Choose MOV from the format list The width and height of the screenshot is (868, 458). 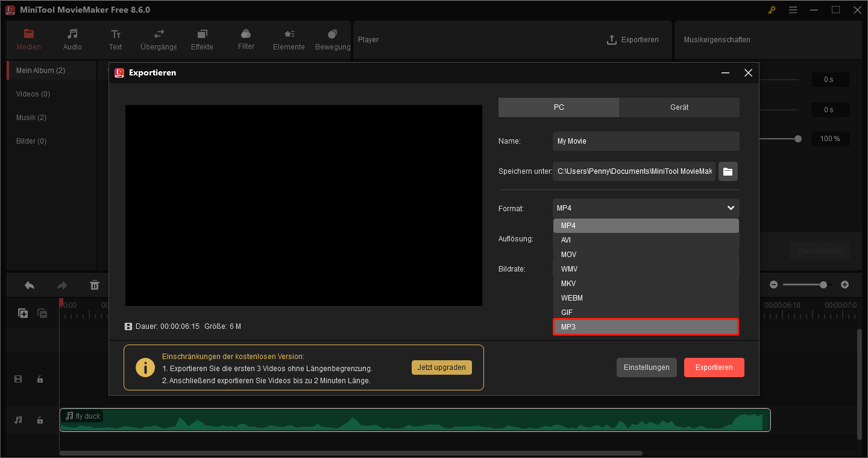tap(646, 255)
